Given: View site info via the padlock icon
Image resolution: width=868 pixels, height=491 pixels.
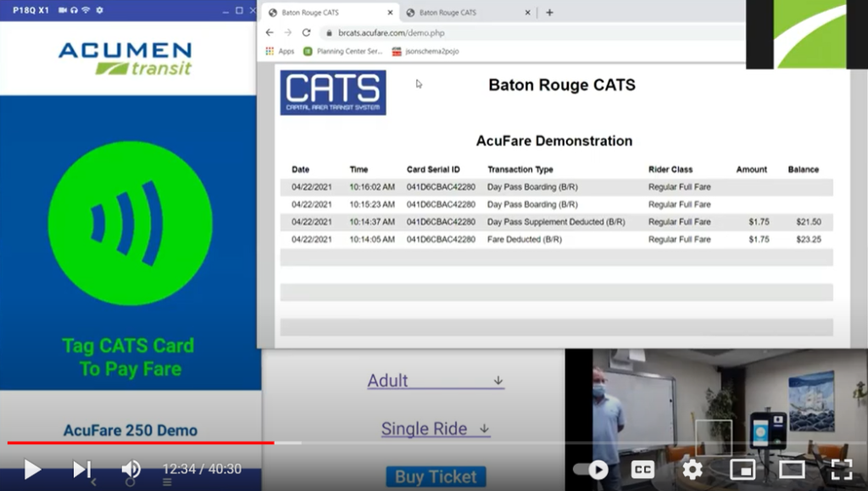Looking at the screenshot, I should point(329,33).
